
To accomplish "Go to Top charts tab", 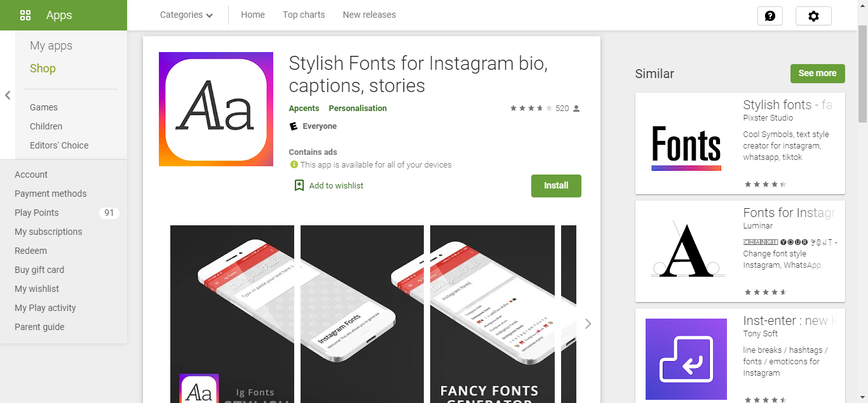I will 304,15.
